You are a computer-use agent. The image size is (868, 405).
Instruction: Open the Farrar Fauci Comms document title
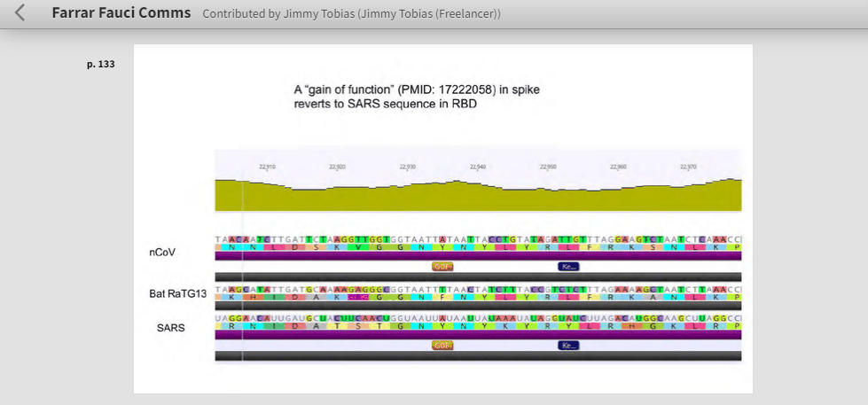[x=121, y=12]
